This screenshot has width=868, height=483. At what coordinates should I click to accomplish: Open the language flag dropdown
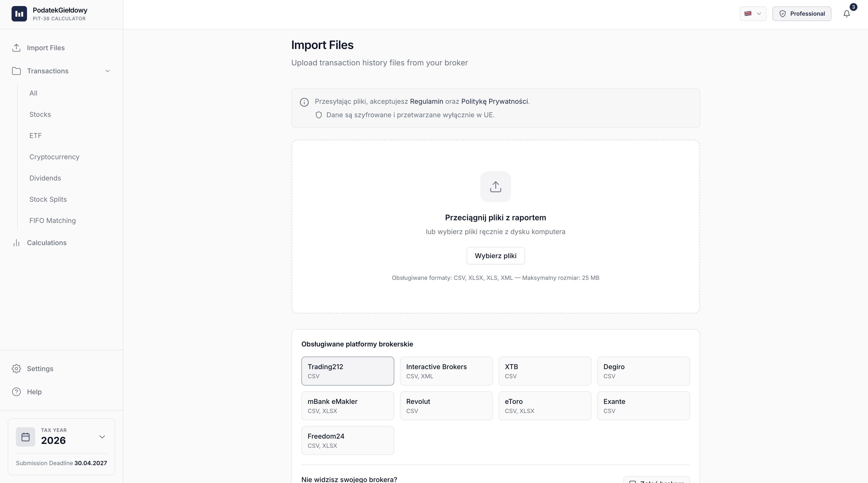753,14
